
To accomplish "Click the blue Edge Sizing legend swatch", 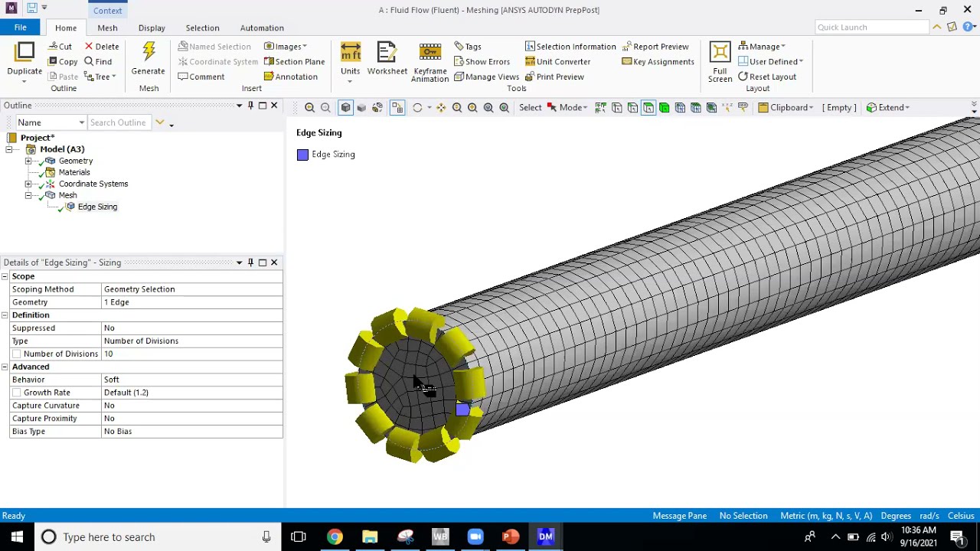I will pos(303,155).
